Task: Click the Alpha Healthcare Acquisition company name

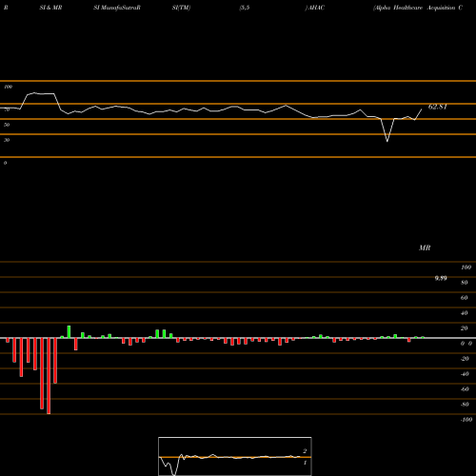Action: click(414, 8)
